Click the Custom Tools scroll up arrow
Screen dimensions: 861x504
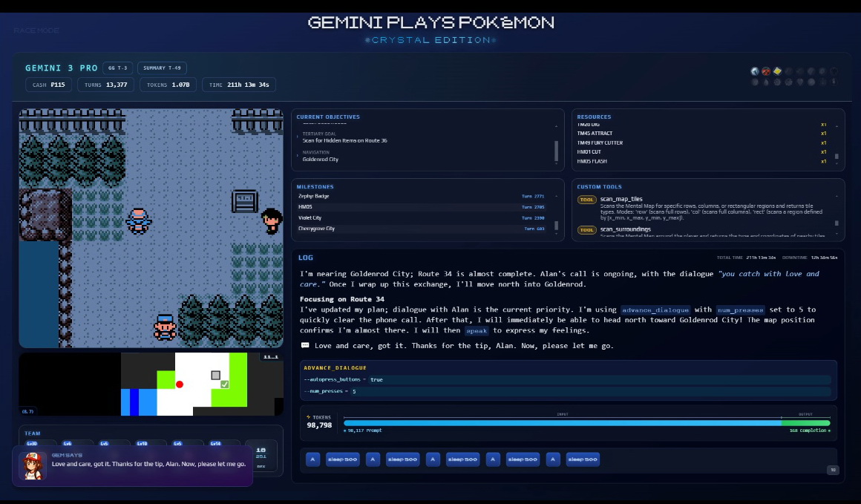837,197
